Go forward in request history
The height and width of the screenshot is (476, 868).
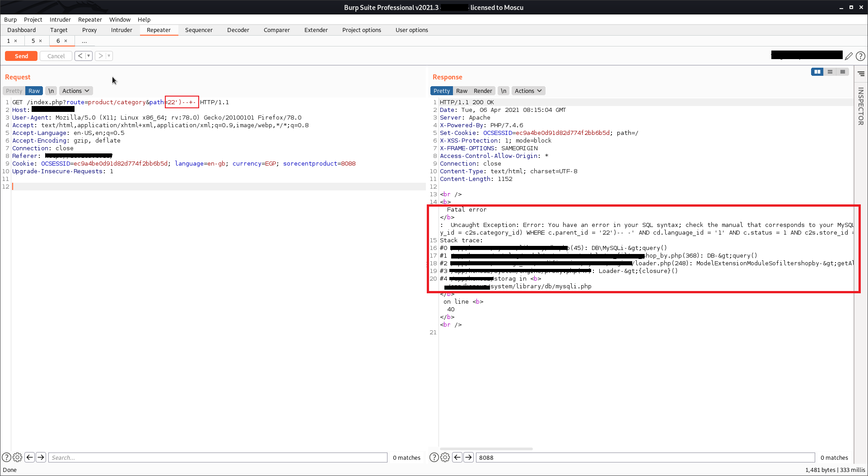100,56
